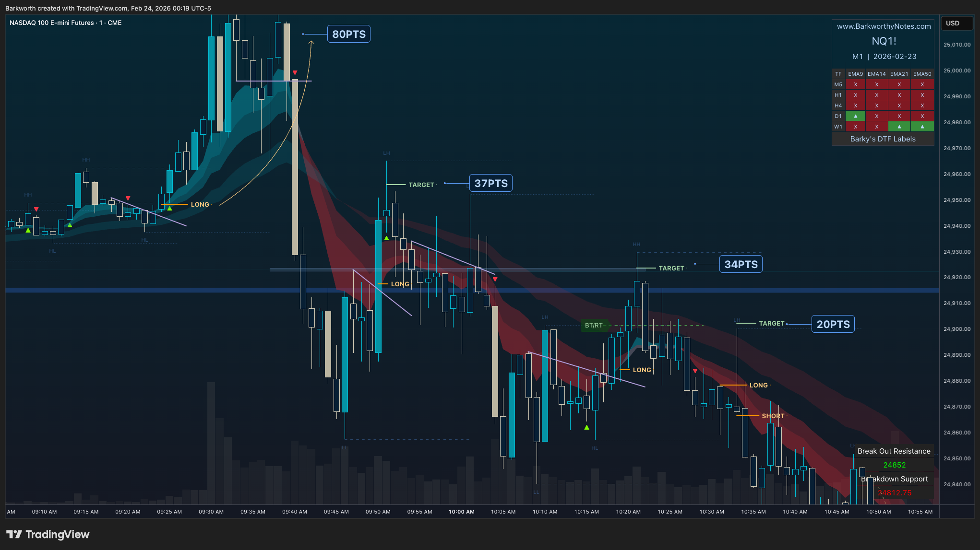Select the 20PTS label box

pyautogui.click(x=833, y=324)
